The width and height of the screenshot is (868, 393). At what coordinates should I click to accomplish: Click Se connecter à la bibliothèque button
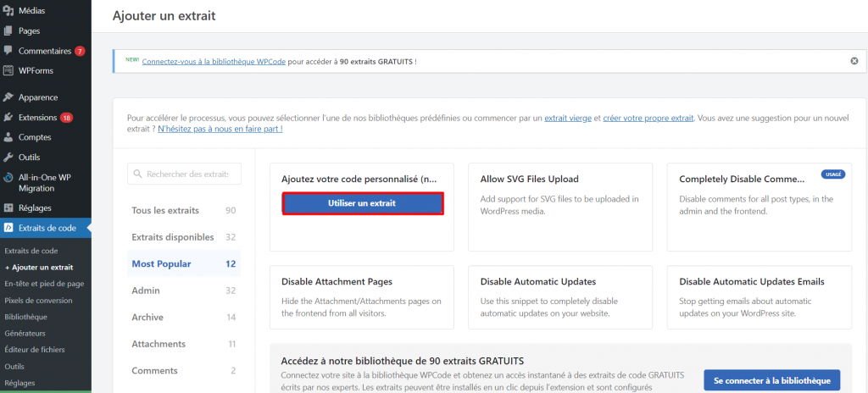[x=771, y=379]
